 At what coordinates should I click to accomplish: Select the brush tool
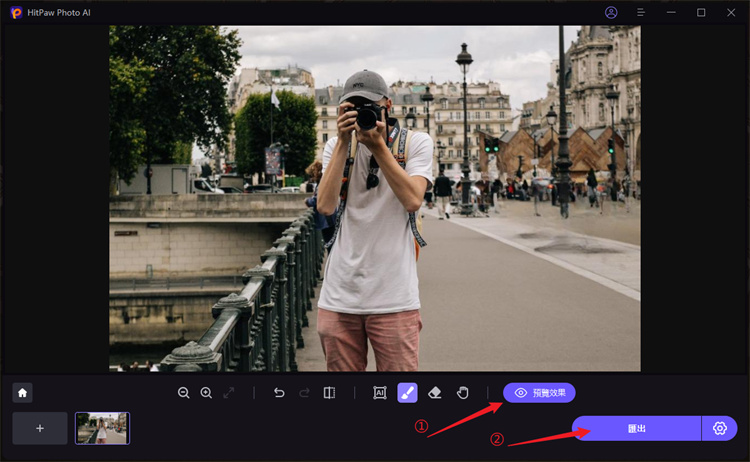click(407, 393)
